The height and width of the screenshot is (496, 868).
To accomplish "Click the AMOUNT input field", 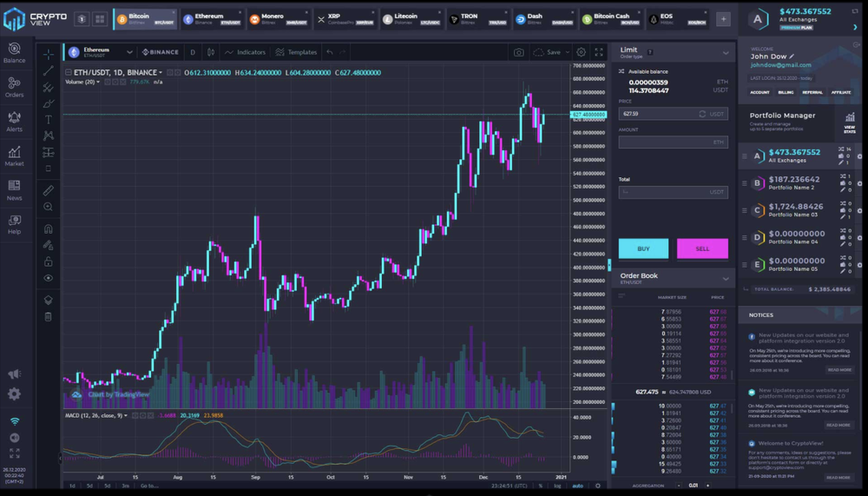I will click(x=674, y=142).
